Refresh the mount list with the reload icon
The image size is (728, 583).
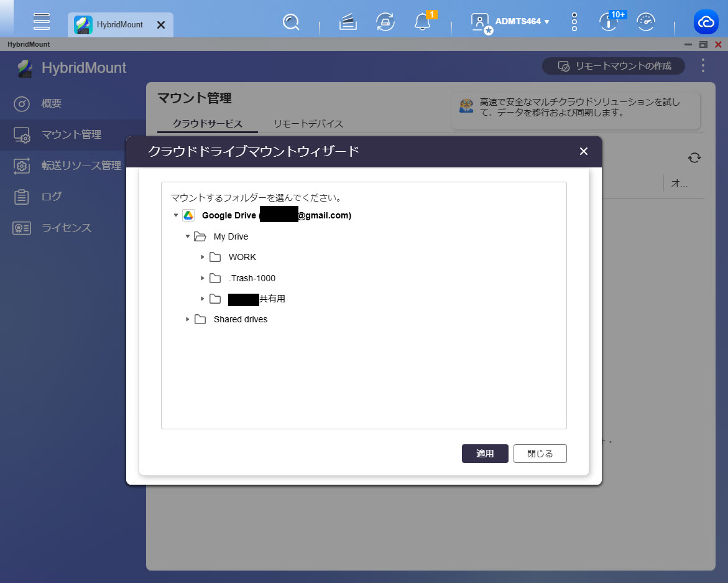[694, 158]
